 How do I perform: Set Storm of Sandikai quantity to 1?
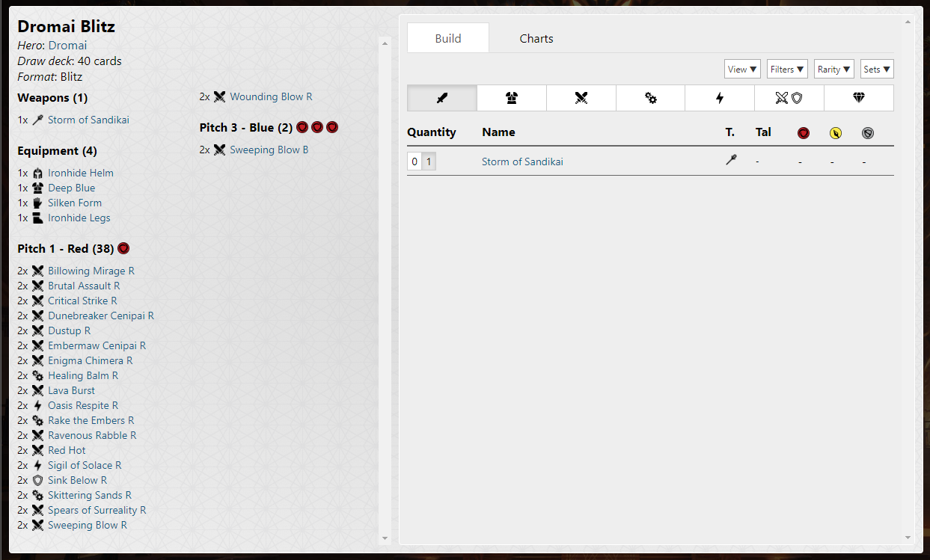pyautogui.click(x=429, y=161)
